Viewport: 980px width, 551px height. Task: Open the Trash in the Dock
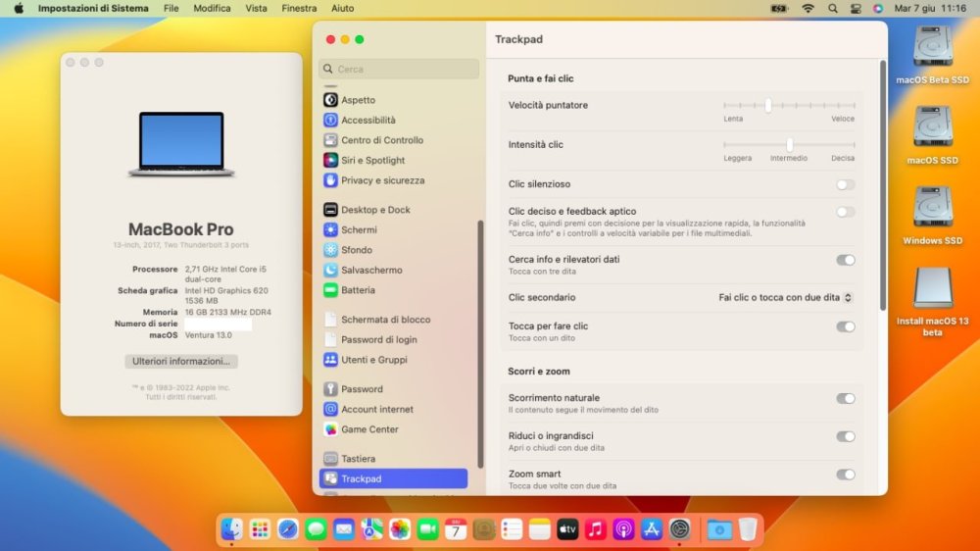click(748, 529)
